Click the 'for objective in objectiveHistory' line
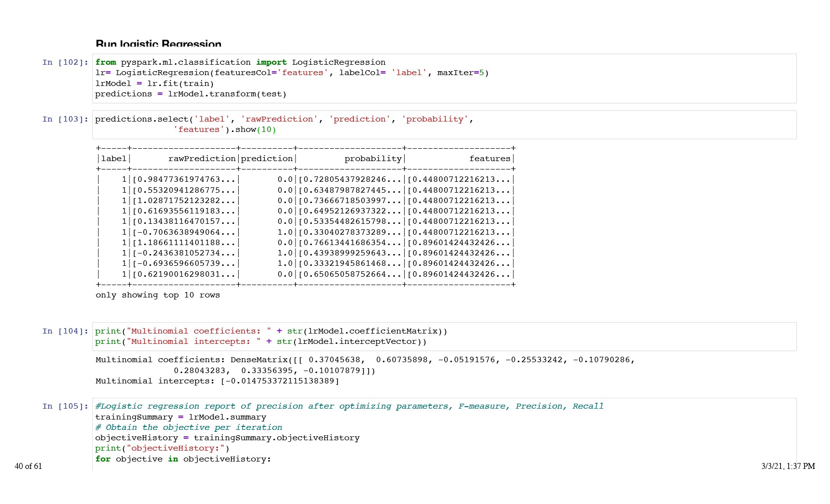The image size is (830, 504). click(x=183, y=459)
